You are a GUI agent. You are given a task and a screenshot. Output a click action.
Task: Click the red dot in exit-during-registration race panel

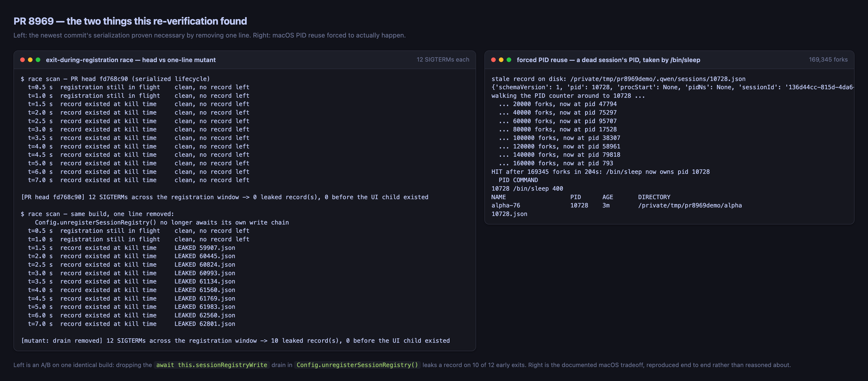pyautogui.click(x=22, y=60)
